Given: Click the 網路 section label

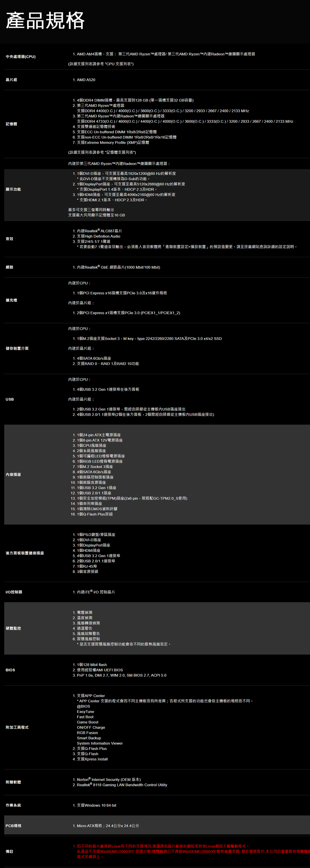Looking at the screenshot, I should [x=10, y=267].
